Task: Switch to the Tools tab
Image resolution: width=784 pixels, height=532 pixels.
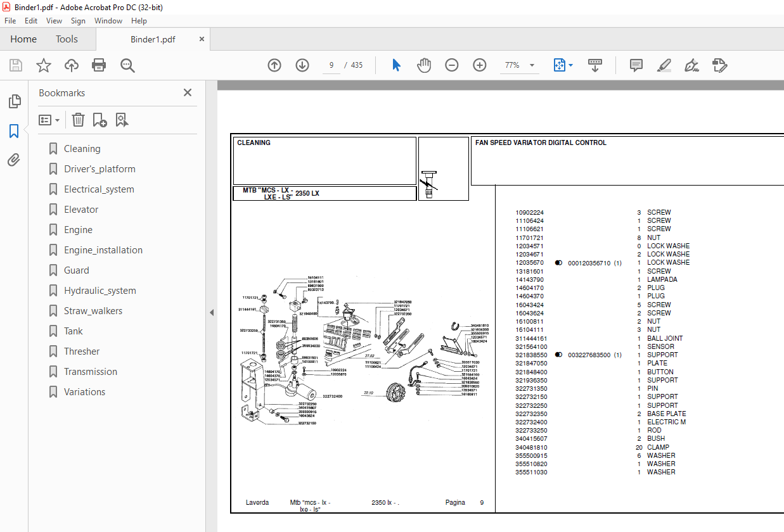Action: (67, 39)
